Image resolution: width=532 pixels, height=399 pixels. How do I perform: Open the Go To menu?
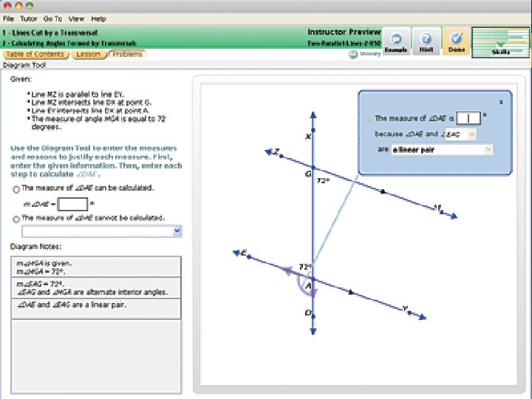click(52, 18)
